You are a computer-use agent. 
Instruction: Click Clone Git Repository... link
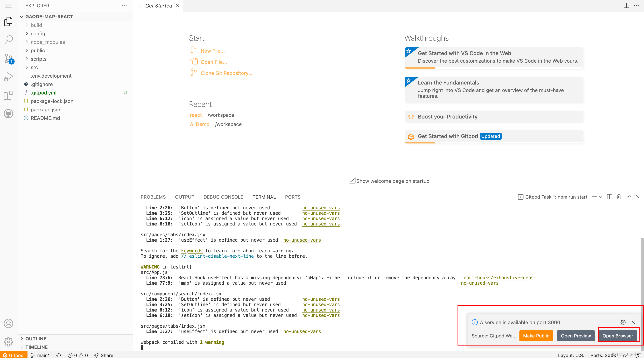(226, 73)
